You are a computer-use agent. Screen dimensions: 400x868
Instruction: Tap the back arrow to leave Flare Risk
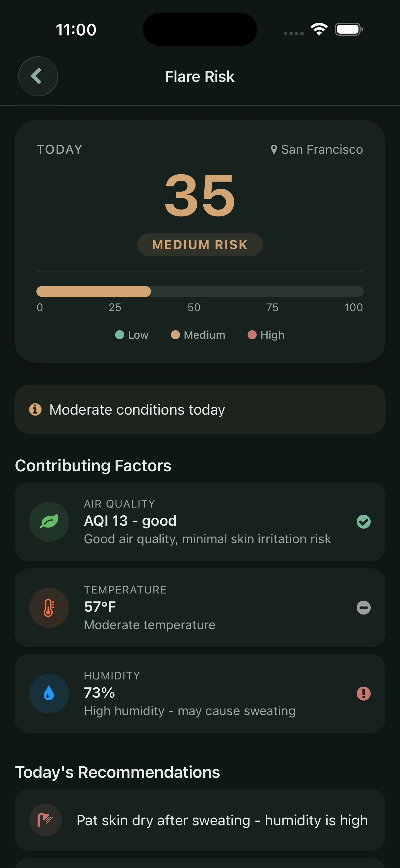tap(38, 76)
